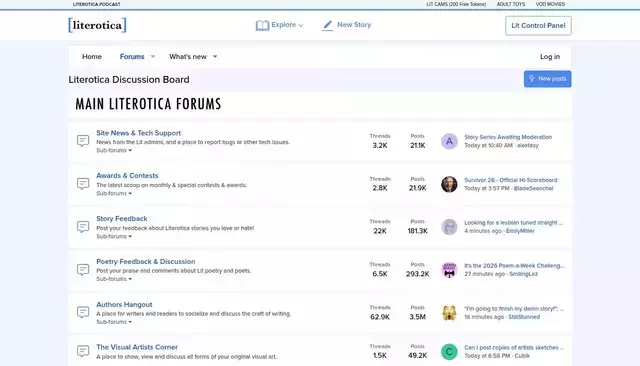Click the New posts button
Screen dimensions: 640x366
point(547,79)
